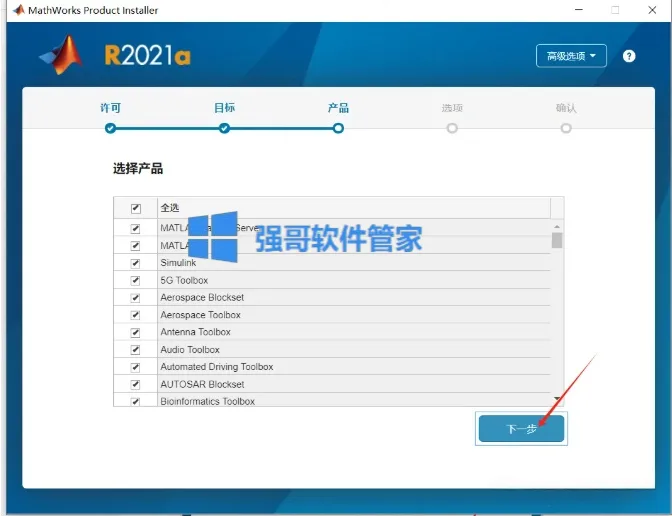Uncheck the Bioinformatics Toolbox checkbox
This screenshot has height=516, width=672.
pos(135,402)
